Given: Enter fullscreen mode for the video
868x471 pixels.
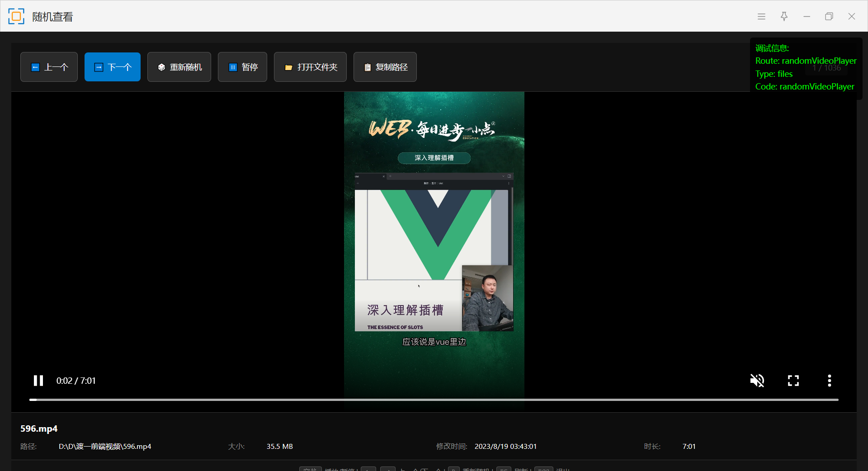Looking at the screenshot, I should click(x=793, y=381).
